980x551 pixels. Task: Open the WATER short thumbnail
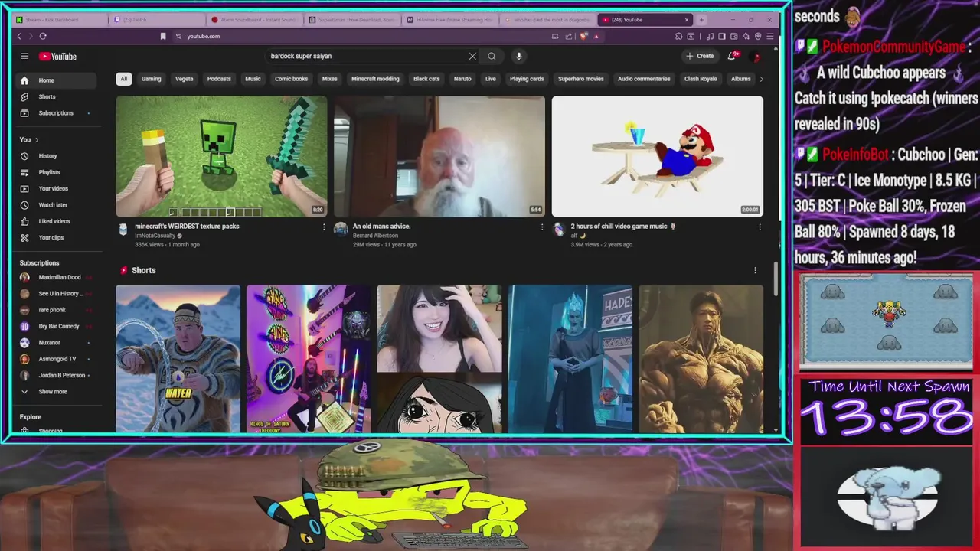click(178, 359)
